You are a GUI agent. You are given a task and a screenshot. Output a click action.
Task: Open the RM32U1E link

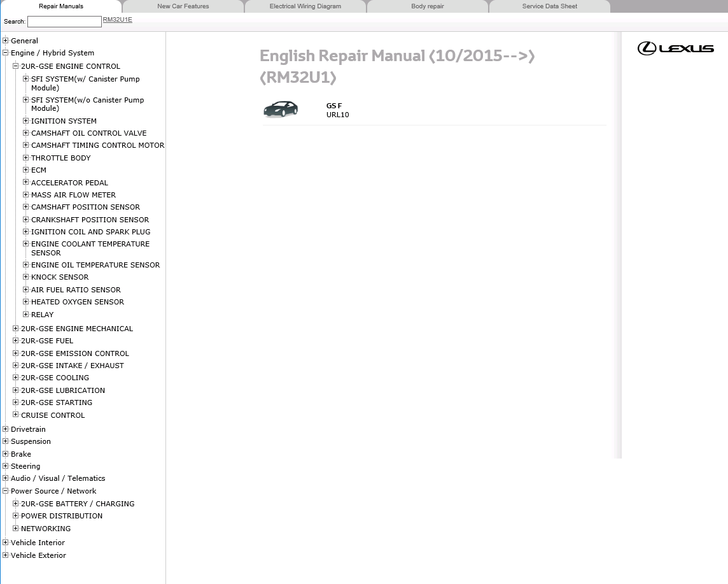point(118,20)
